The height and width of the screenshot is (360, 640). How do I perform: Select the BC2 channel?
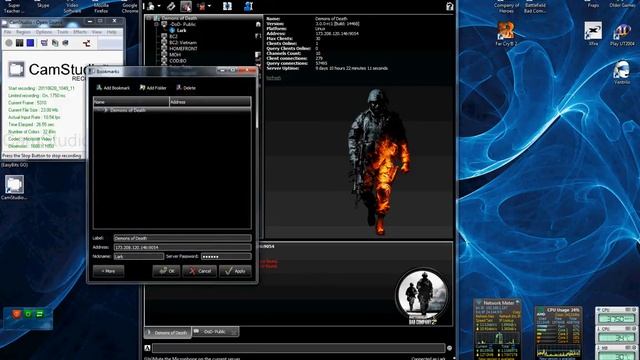[173, 37]
